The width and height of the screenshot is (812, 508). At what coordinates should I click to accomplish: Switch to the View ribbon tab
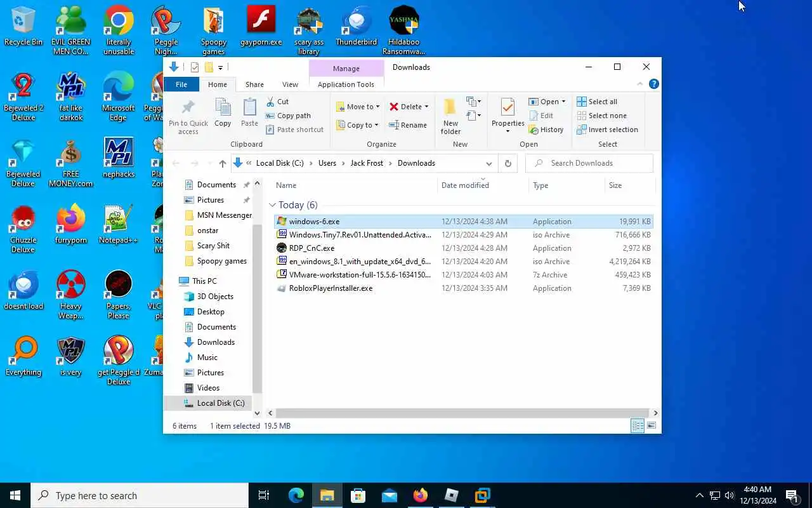[x=290, y=84]
